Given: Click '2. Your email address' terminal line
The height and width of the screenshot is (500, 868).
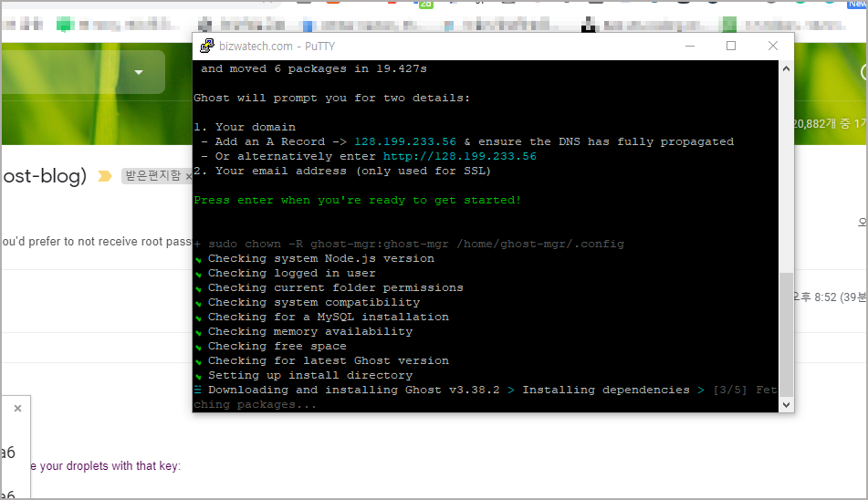Looking at the screenshot, I should [342, 171].
